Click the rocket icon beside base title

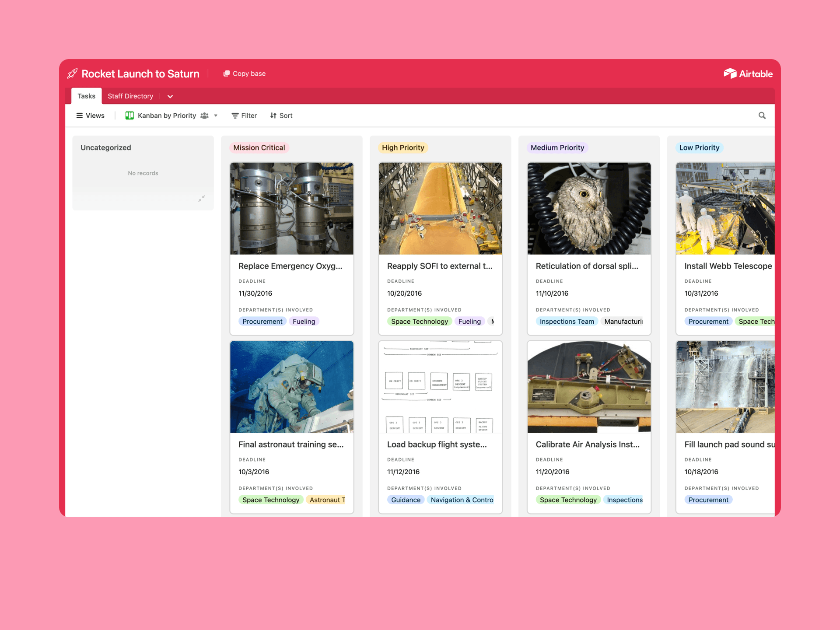(x=73, y=73)
